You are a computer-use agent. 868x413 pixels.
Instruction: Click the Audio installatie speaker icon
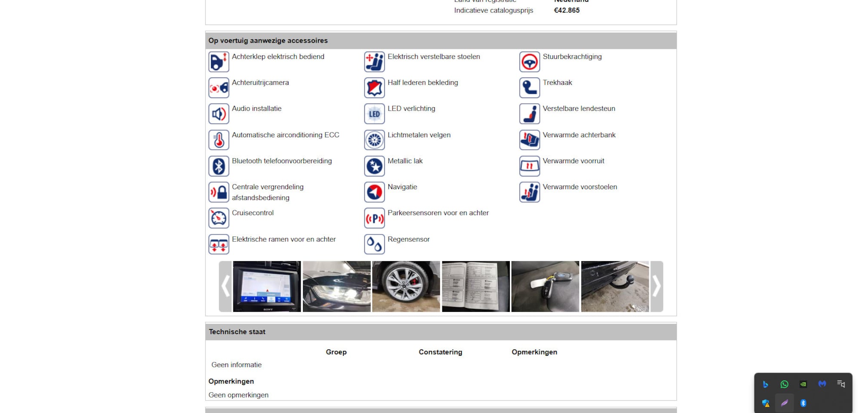218,114
